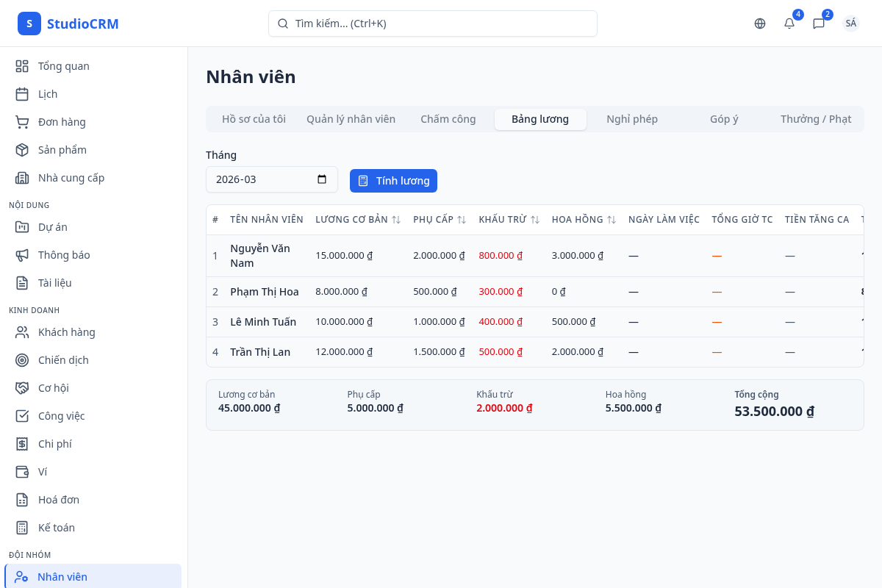Open the notifications bell

pos(789,24)
